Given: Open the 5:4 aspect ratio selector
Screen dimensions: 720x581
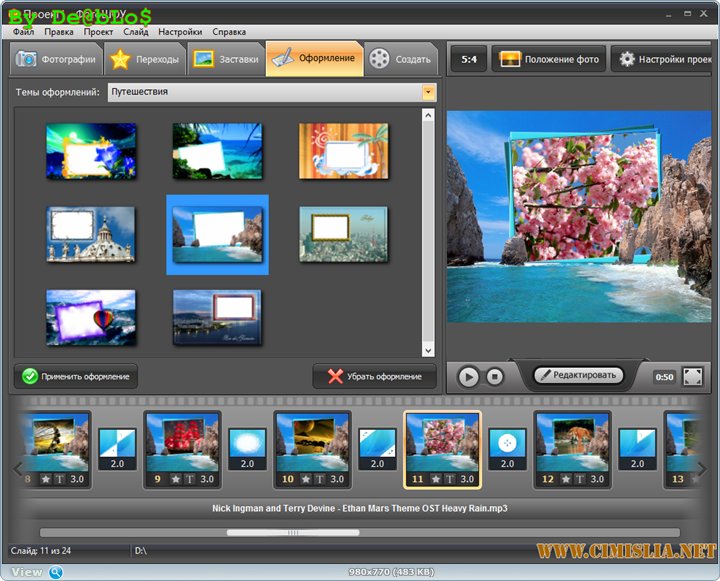Looking at the screenshot, I should [x=468, y=59].
